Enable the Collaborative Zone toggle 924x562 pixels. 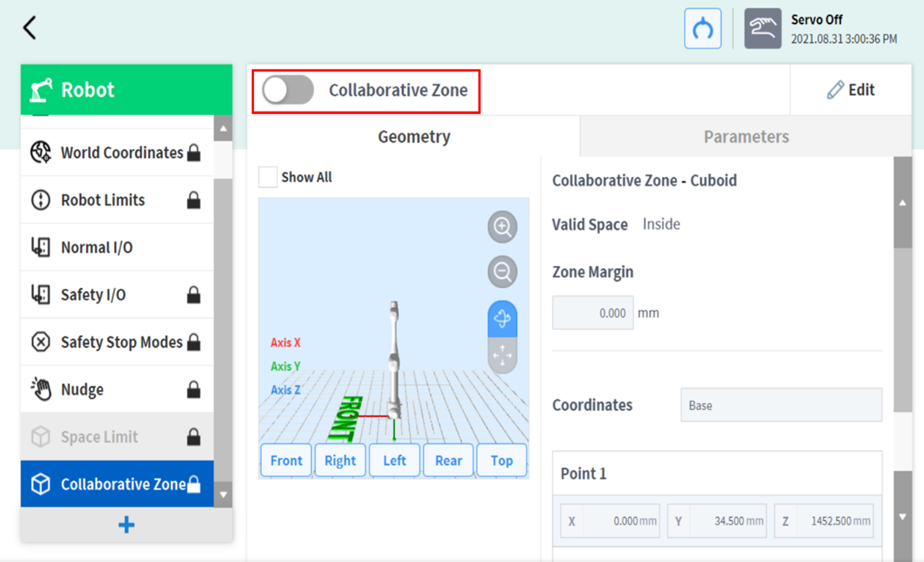click(288, 90)
